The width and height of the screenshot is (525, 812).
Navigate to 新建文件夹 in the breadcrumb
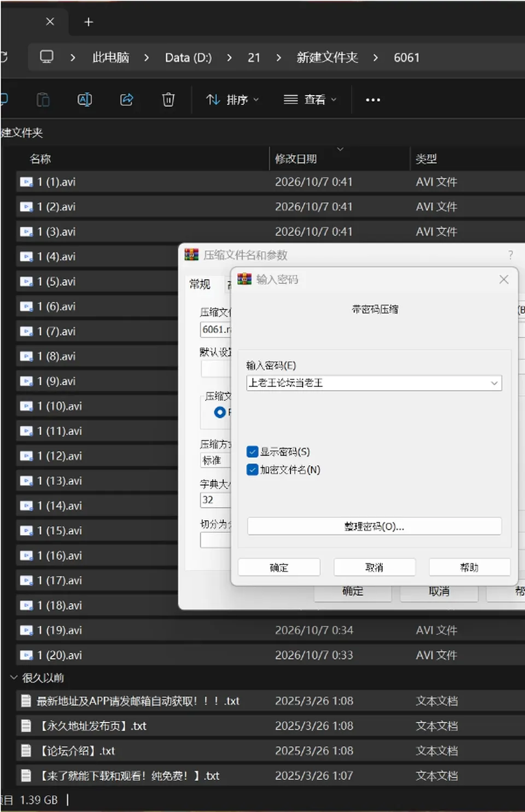click(x=327, y=57)
